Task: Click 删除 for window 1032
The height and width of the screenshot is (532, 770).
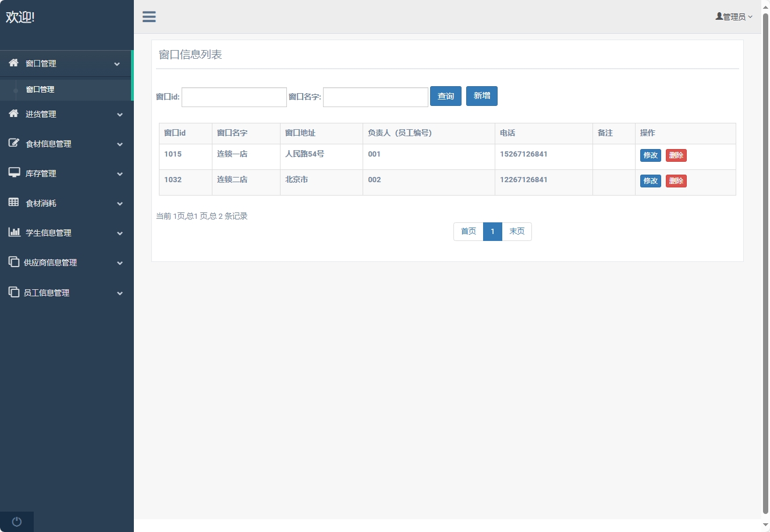Action: [x=676, y=181]
